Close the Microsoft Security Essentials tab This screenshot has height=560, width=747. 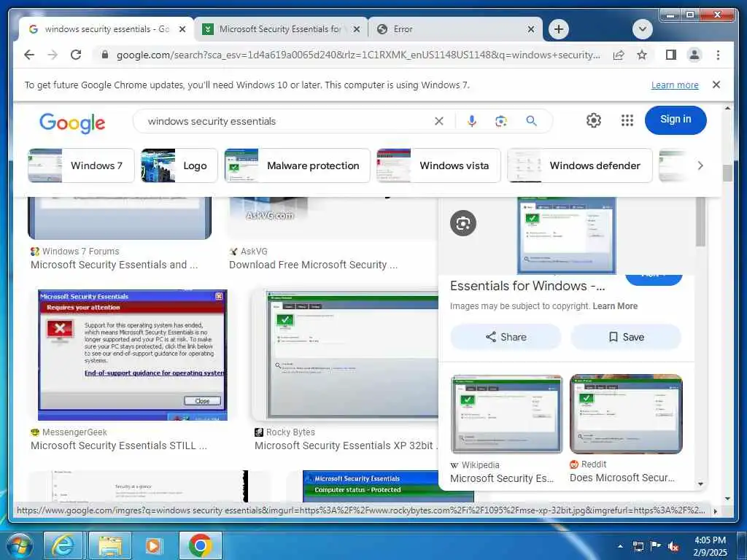pos(356,29)
